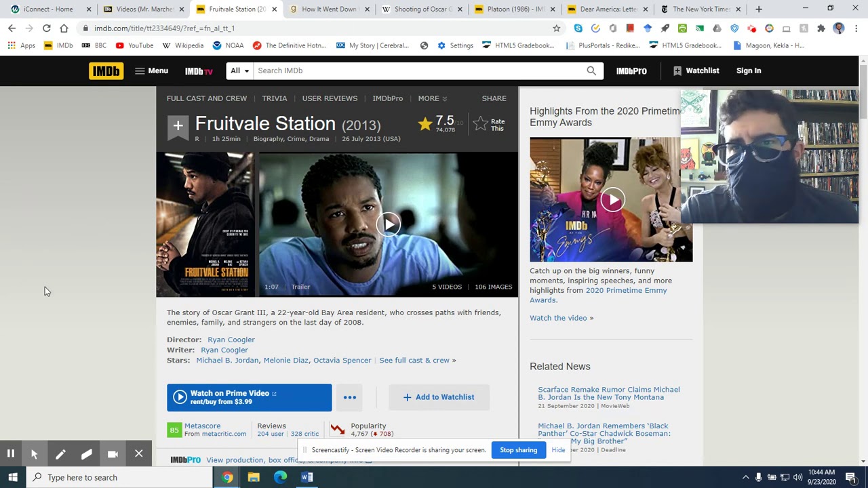The height and width of the screenshot is (488, 868).
Task: Open IMDbPro from the top header
Action: (x=631, y=70)
